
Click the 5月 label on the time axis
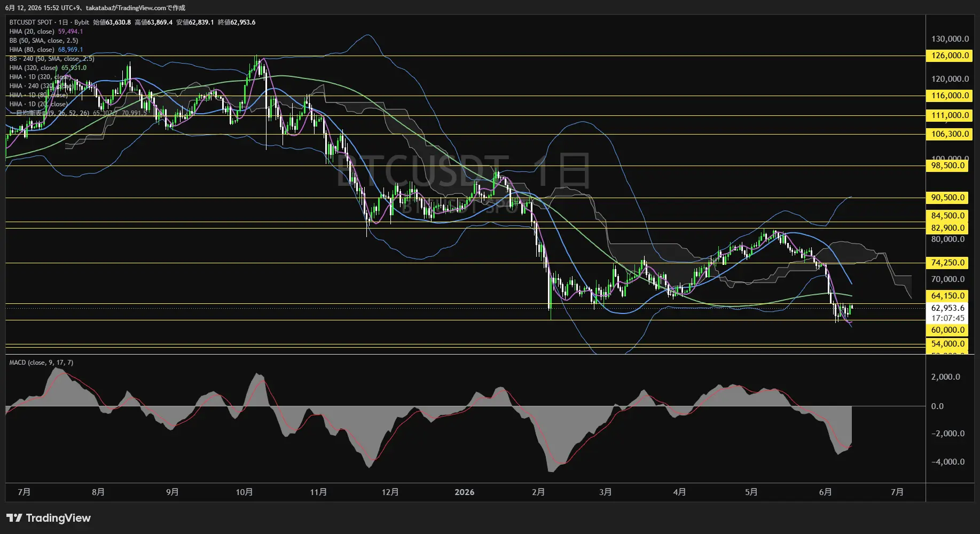pyautogui.click(x=751, y=492)
